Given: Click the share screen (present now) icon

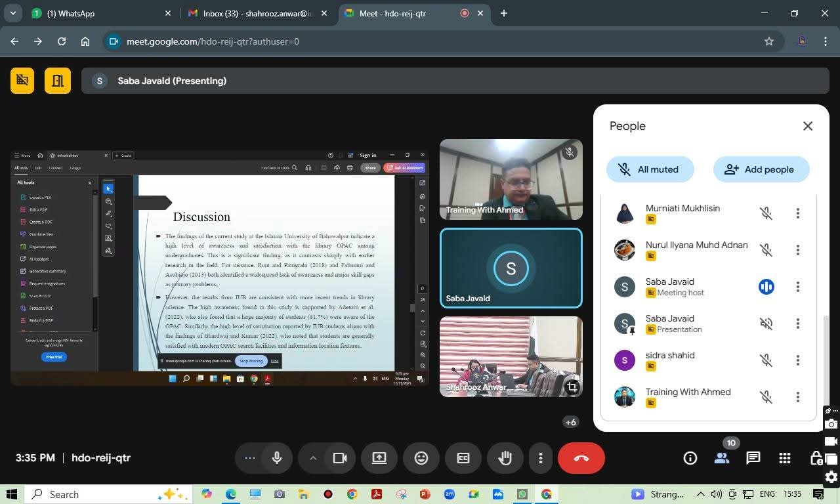Looking at the screenshot, I should [379, 458].
